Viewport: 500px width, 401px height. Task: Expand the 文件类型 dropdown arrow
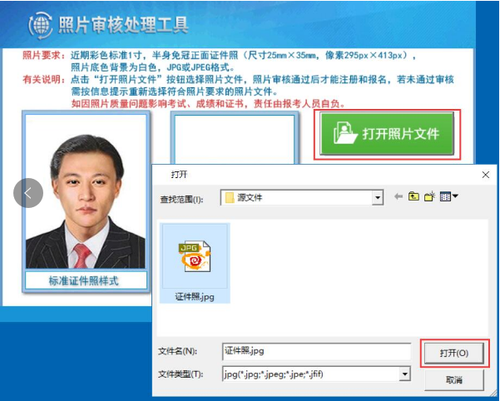[x=405, y=374]
